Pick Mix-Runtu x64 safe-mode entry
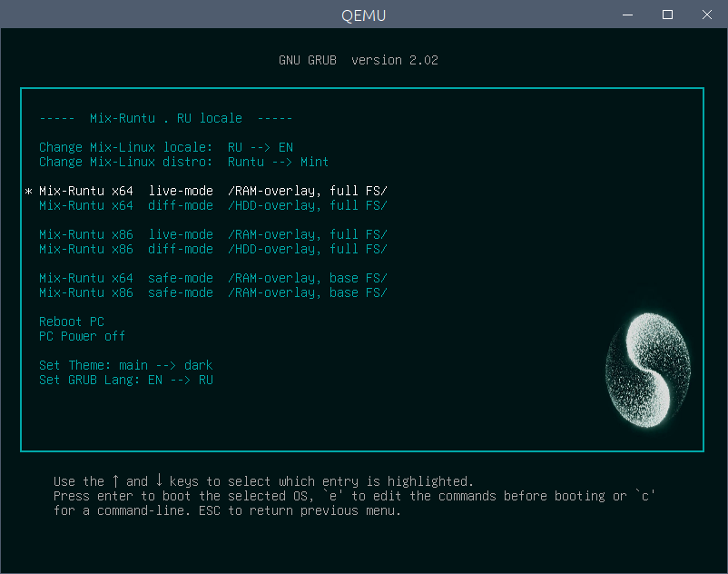The image size is (728, 574). click(x=212, y=278)
